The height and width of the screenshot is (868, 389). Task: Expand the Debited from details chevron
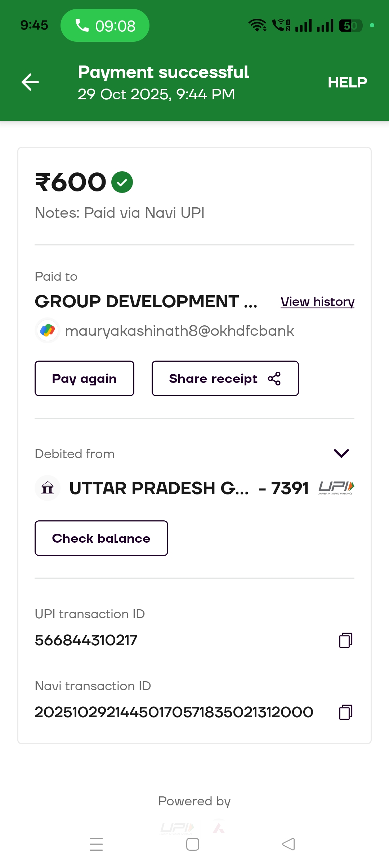[x=341, y=453]
